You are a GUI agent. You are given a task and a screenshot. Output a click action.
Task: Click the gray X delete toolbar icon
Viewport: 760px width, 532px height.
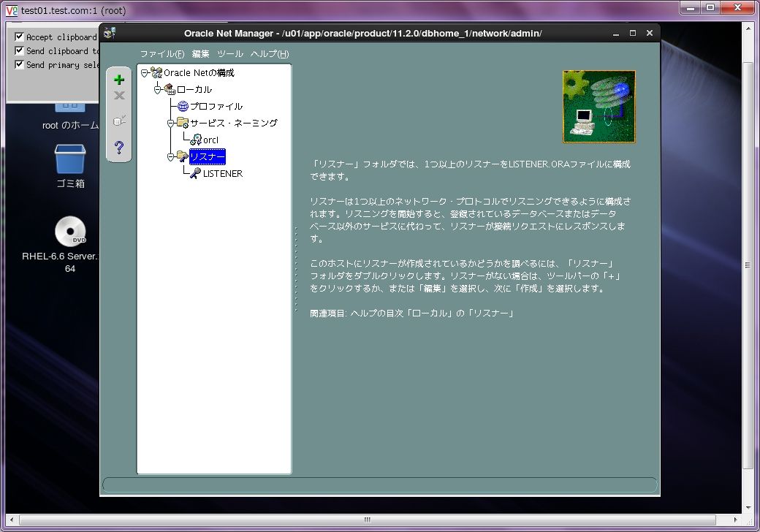(119, 96)
